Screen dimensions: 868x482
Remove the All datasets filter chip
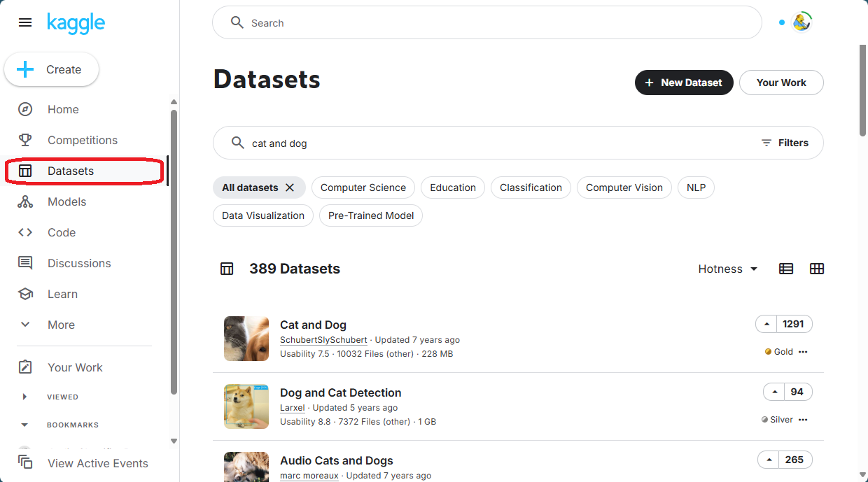[x=290, y=187]
